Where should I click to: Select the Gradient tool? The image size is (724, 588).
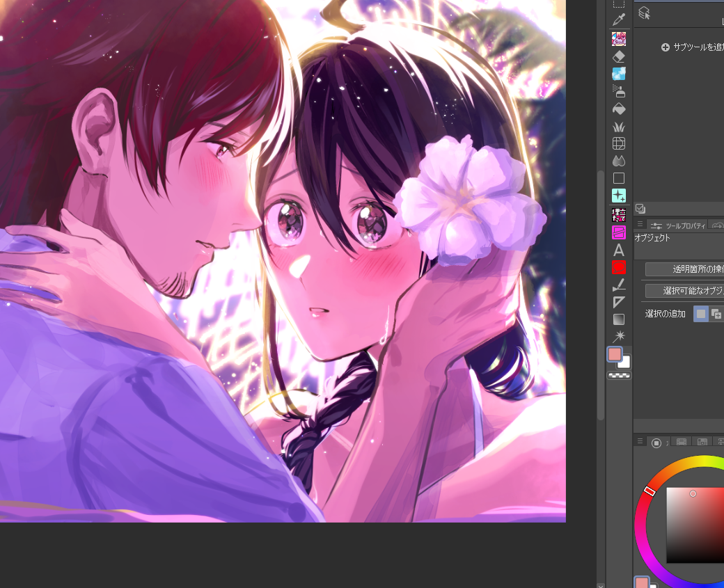[x=619, y=319]
